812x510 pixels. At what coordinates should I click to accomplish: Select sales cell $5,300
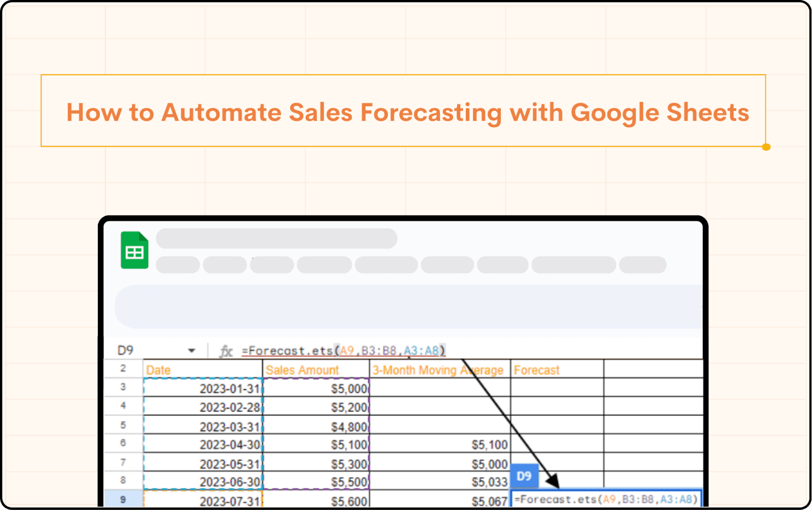pyautogui.click(x=316, y=463)
